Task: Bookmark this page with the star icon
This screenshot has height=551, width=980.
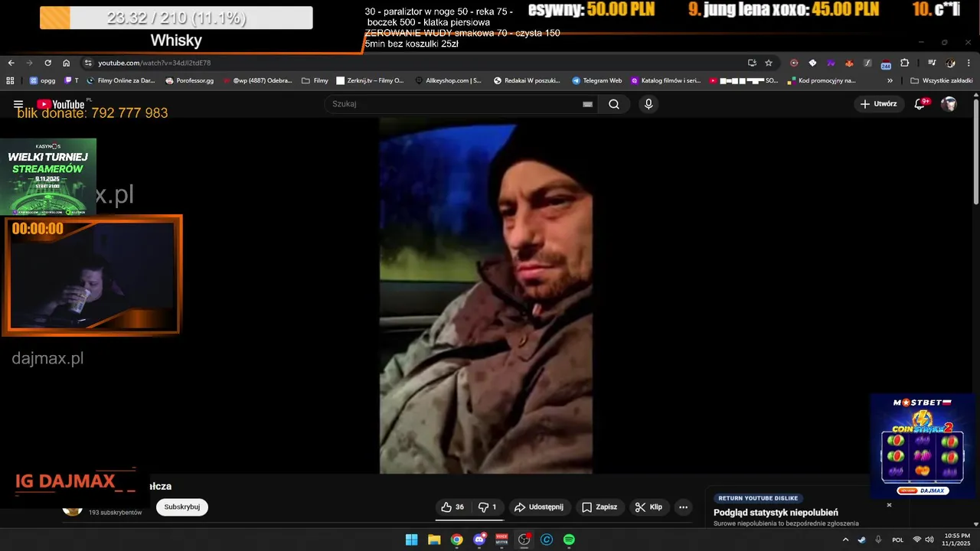Action: 769,63
